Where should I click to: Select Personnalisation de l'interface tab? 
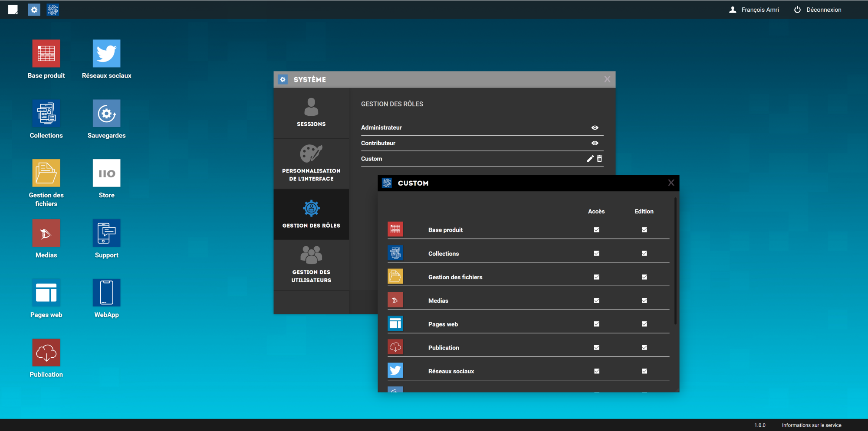click(311, 164)
